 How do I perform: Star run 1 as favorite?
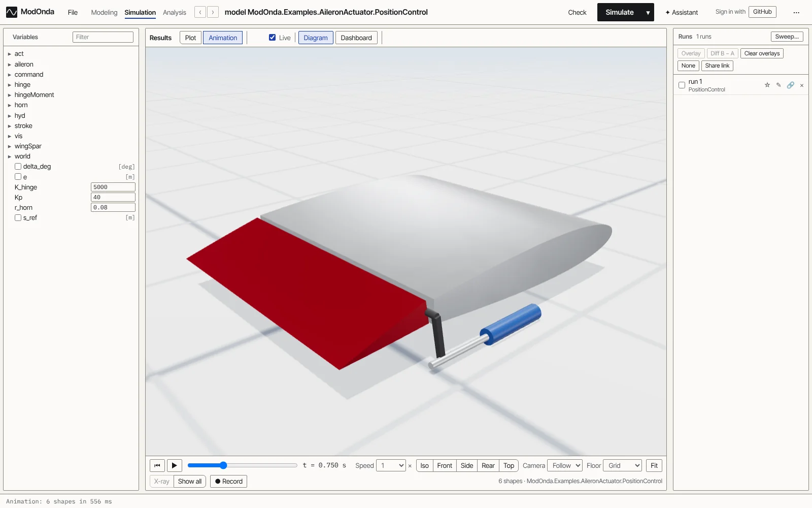(767, 85)
